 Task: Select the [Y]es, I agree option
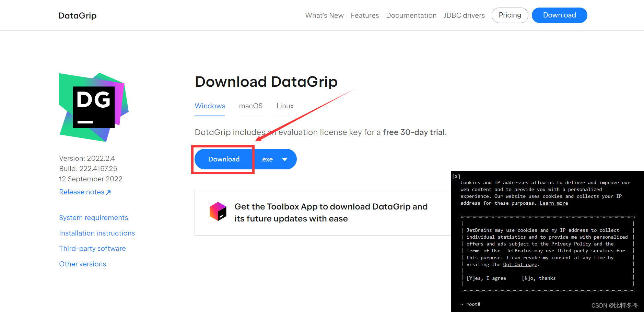pyautogui.click(x=487, y=278)
